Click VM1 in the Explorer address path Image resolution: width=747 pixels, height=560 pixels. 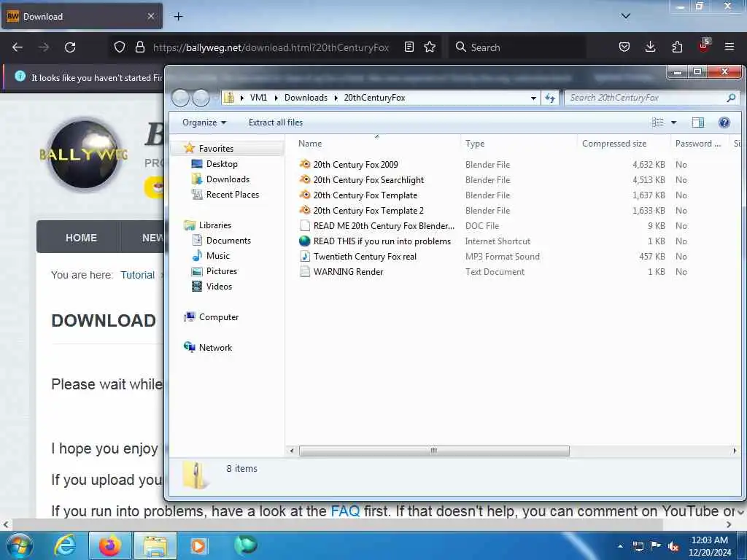coord(258,98)
